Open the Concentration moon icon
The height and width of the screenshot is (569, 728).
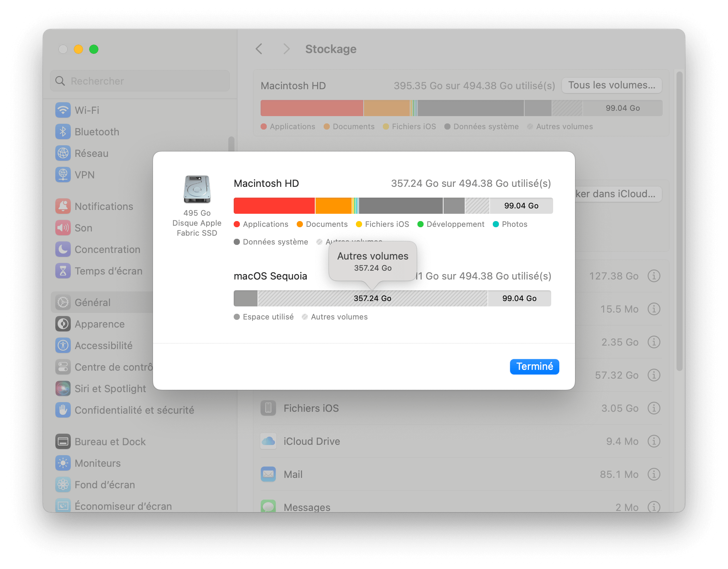[63, 250]
